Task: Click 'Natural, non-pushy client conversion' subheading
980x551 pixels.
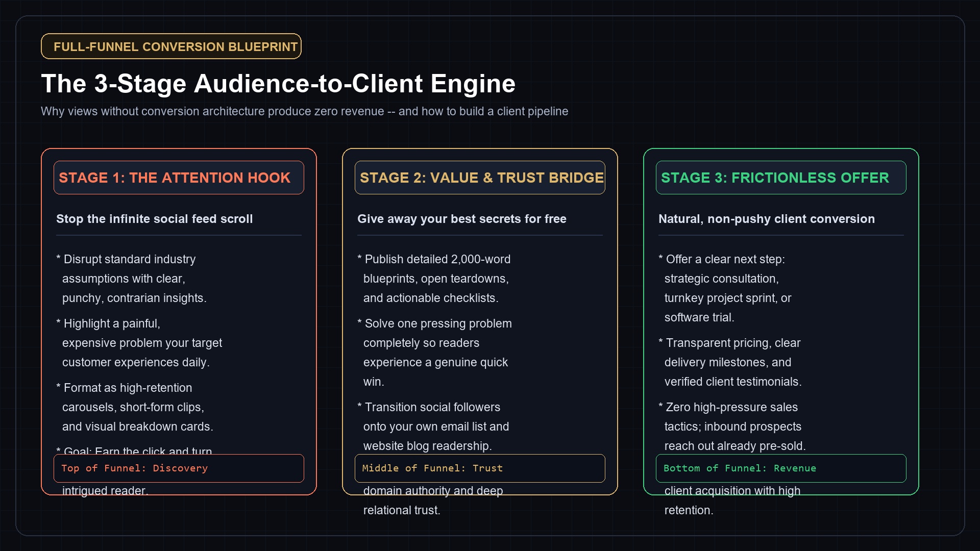Action: [766, 219]
